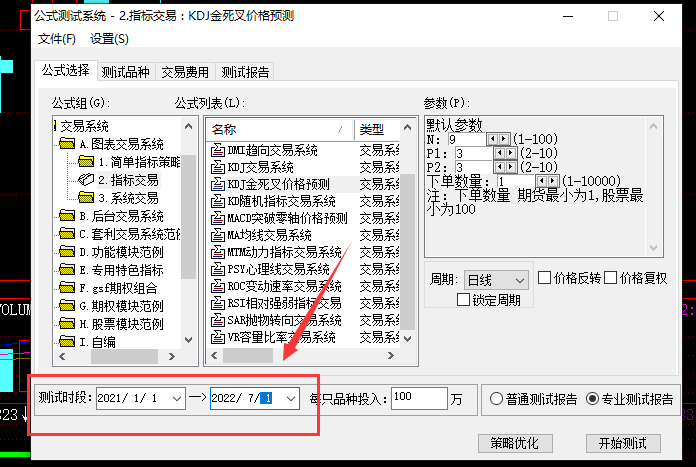The width and height of the screenshot is (696, 467).
Task: Close the 公式测试系统 window
Action: tap(659, 16)
